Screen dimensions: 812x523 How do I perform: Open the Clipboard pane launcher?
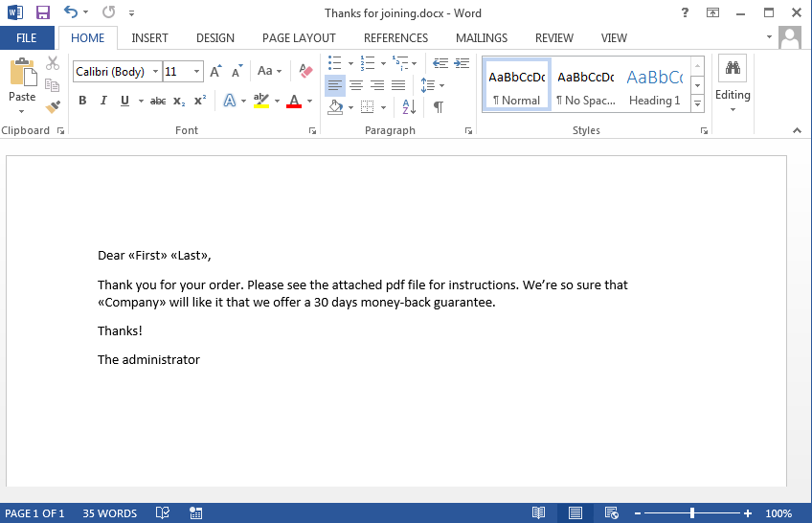pyautogui.click(x=60, y=131)
